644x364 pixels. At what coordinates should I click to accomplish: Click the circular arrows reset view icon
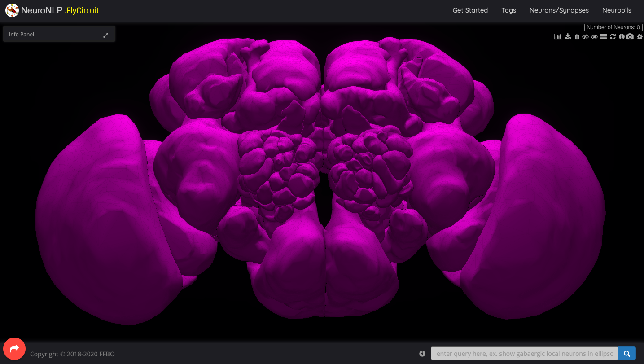click(613, 37)
